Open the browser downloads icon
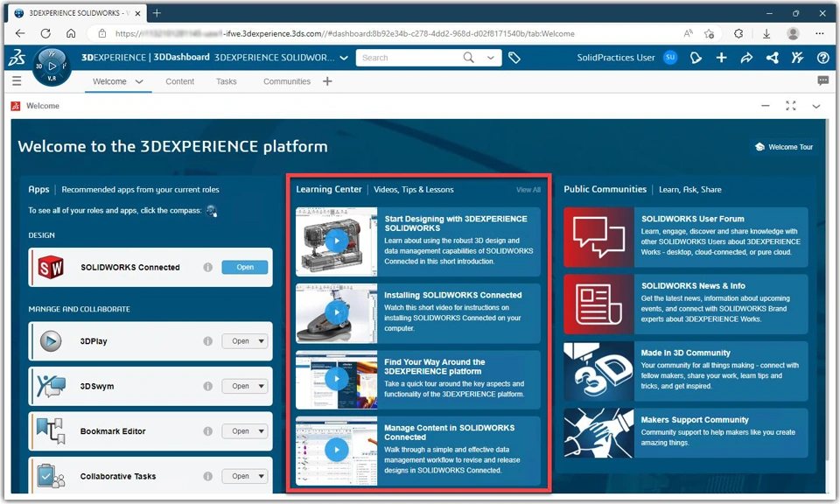840x504 pixels. [x=766, y=33]
